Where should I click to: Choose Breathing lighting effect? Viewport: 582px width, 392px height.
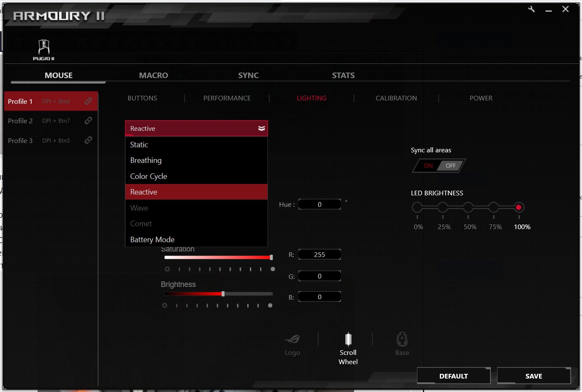pos(196,160)
